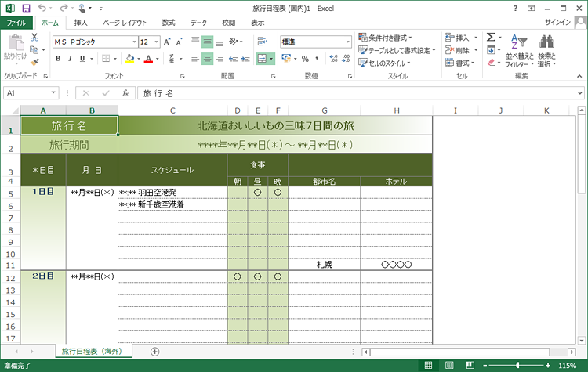Image resolution: width=588 pixels, height=372 pixels.
Task: Switch to Page Layout (ページレイアウト) tab
Action: [125, 23]
